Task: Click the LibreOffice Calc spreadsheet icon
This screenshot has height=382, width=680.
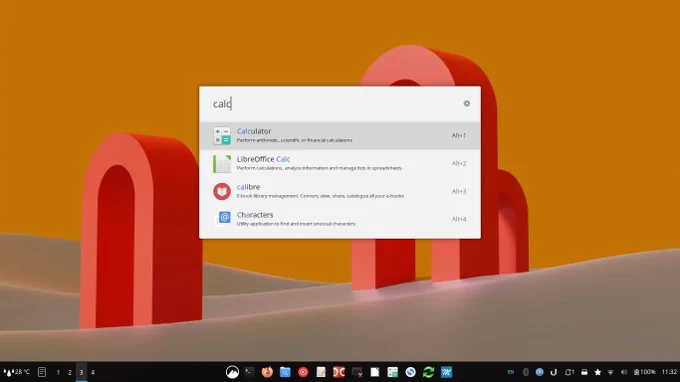Action: click(222, 163)
